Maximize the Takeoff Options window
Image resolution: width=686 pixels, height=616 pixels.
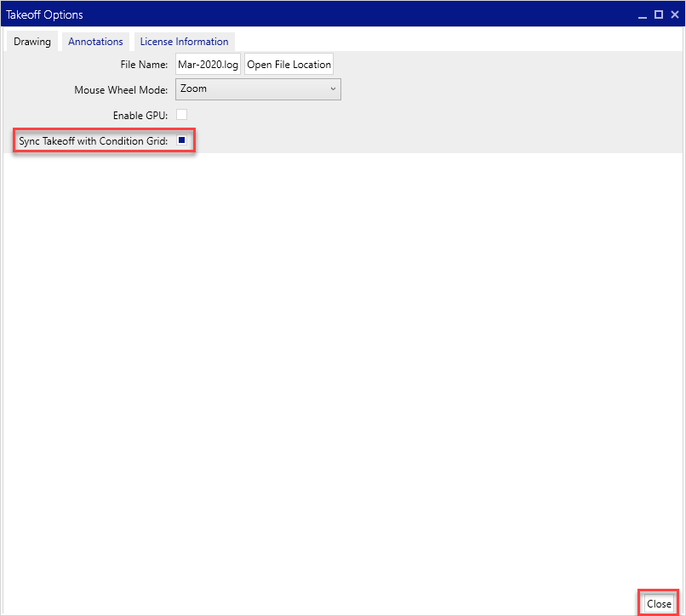point(659,14)
